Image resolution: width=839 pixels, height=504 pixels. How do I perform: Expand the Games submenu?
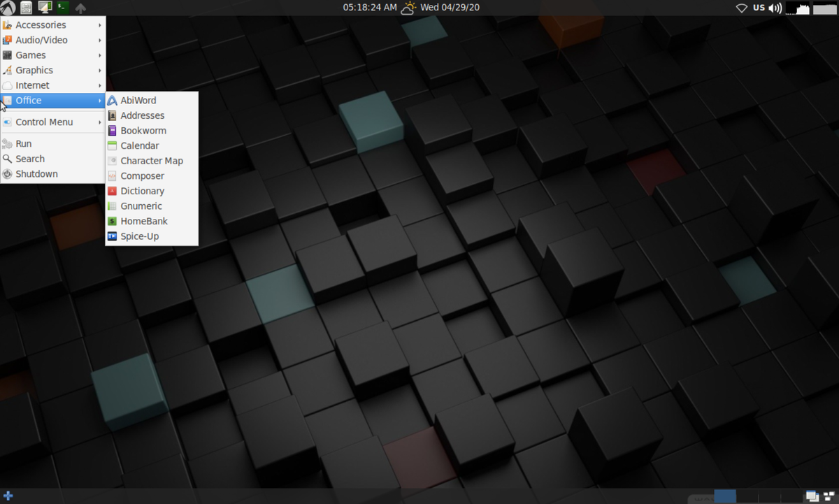[x=53, y=55]
